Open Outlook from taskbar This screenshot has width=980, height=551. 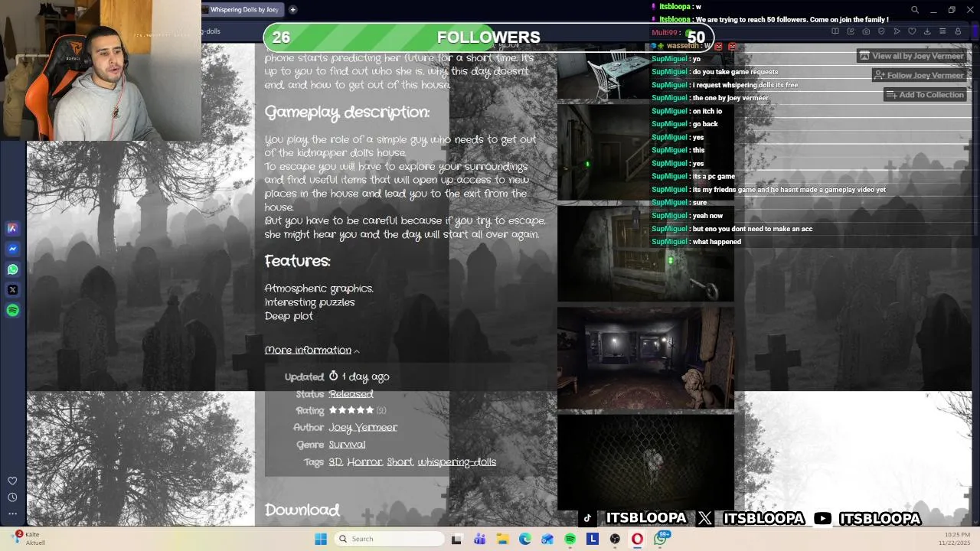tap(547, 539)
